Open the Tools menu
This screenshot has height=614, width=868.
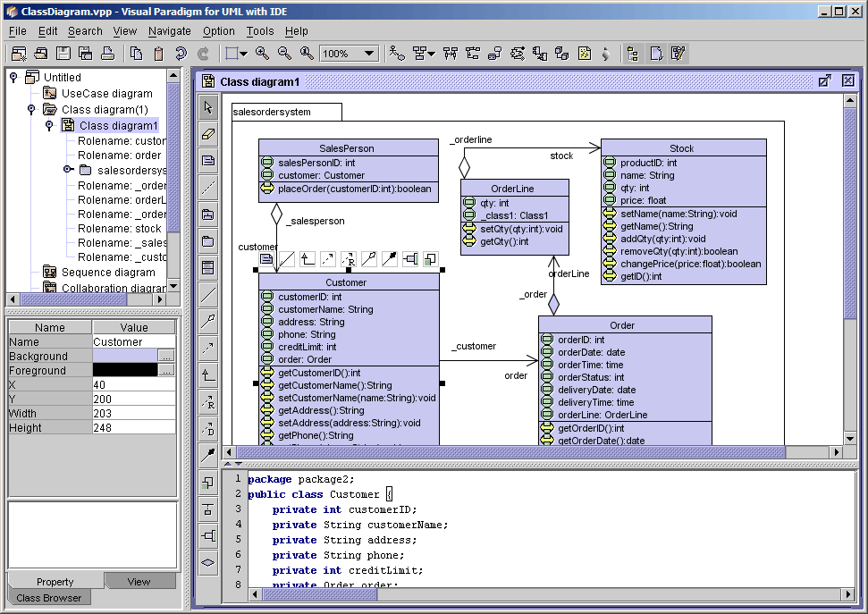point(258,31)
